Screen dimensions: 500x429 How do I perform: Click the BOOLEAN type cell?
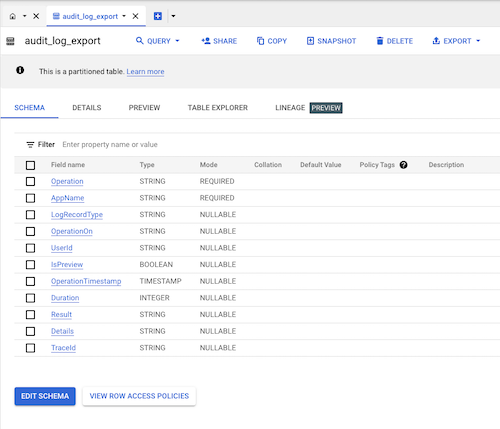tap(156, 265)
